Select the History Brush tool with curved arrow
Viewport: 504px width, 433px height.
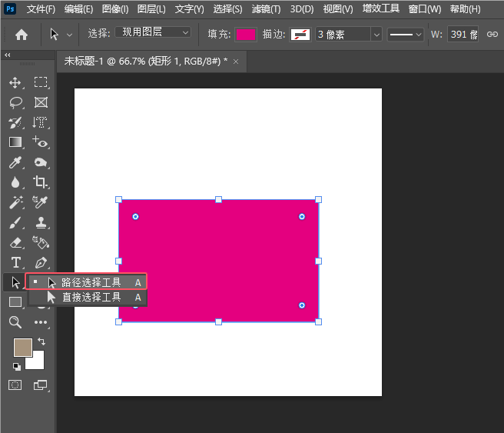click(15, 122)
